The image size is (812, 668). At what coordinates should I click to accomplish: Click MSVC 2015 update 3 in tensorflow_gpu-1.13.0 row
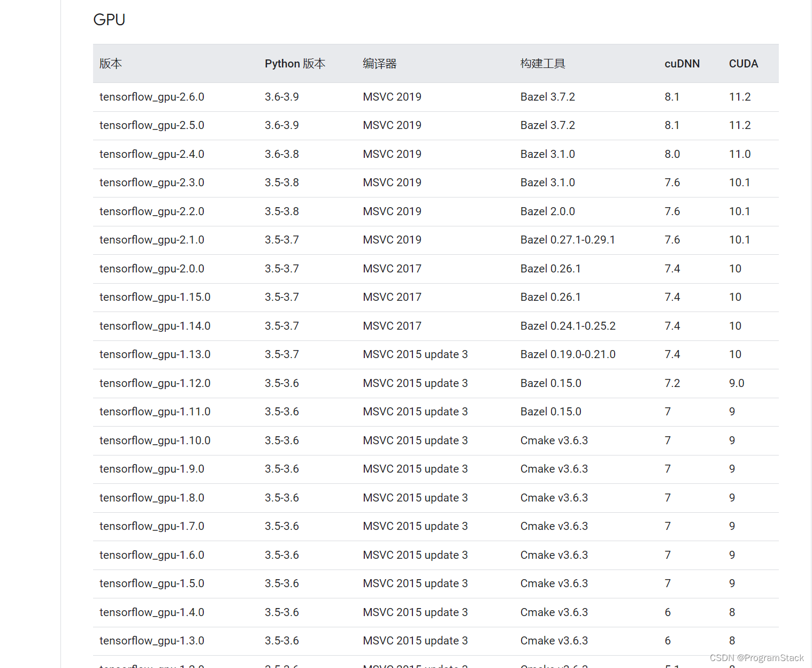coord(416,354)
